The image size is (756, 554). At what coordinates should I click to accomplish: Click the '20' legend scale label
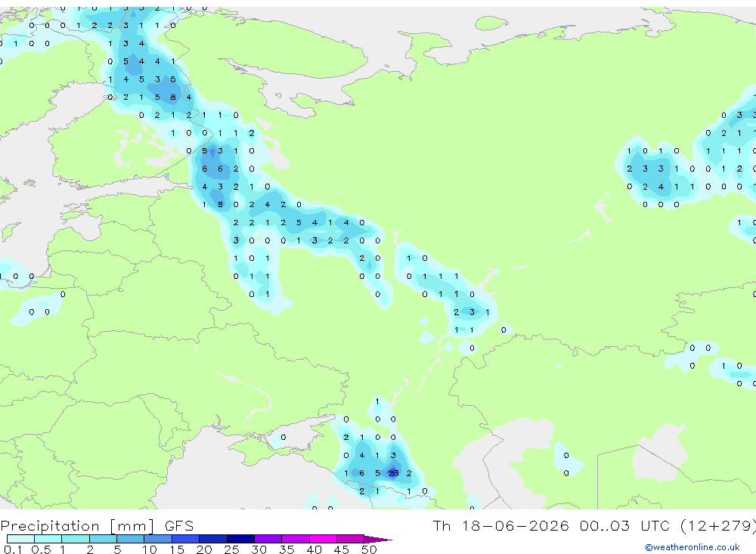(204, 549)
